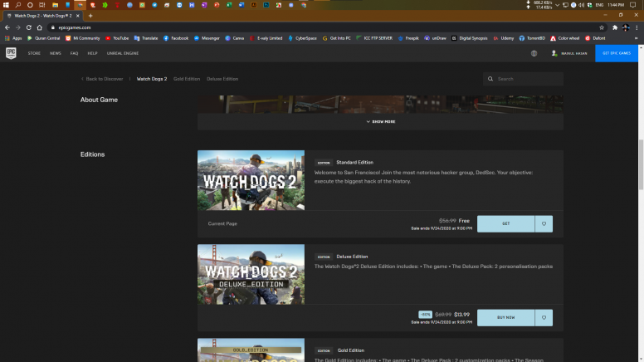The height and width of the screenshot is (362, 644).
Task: Open a new browser tab
Action: 90,16
